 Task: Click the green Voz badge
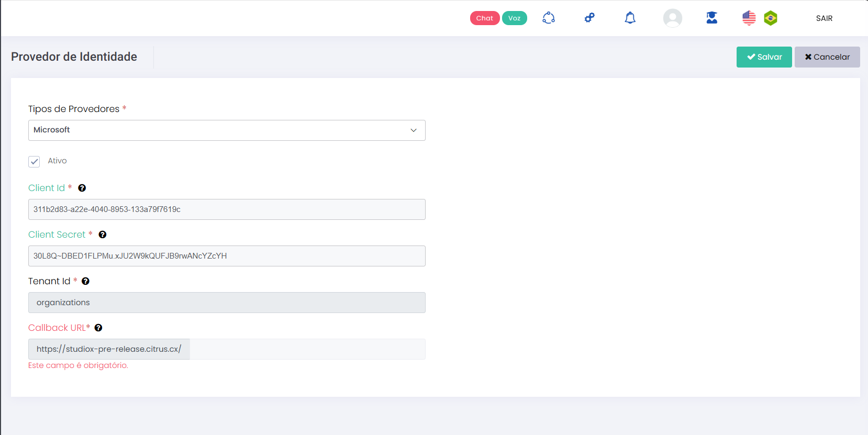coord(514,18)
